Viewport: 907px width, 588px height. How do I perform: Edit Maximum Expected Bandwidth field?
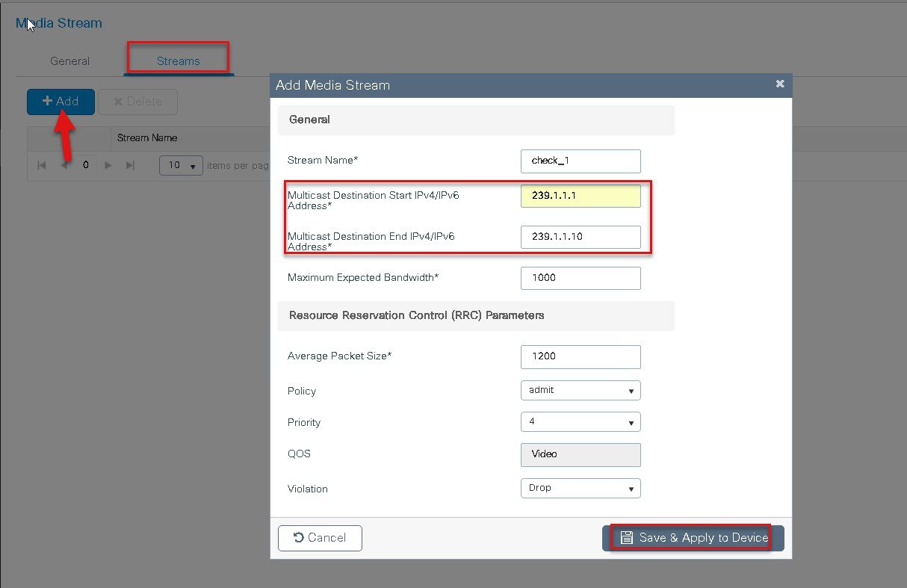pos(581,278)
